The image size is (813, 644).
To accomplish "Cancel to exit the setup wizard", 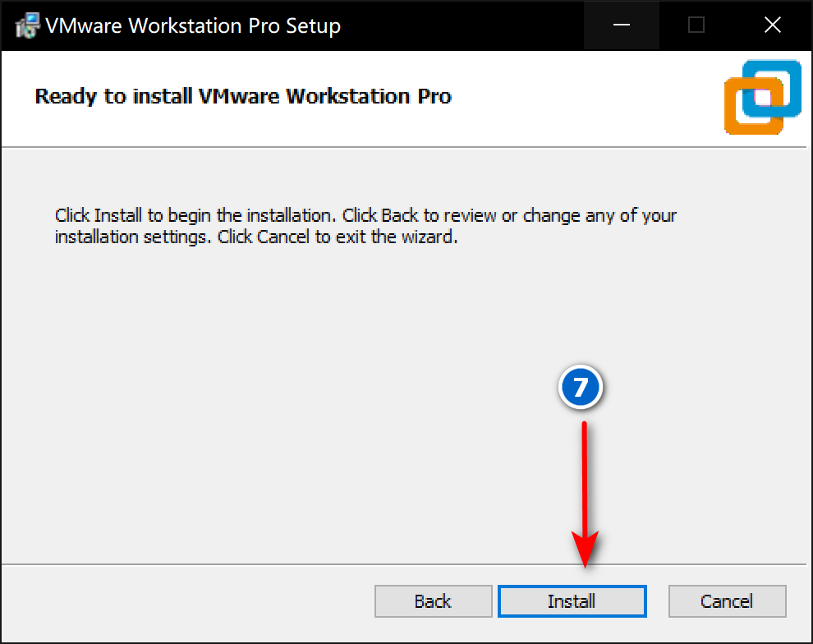I will click(727, 601).
